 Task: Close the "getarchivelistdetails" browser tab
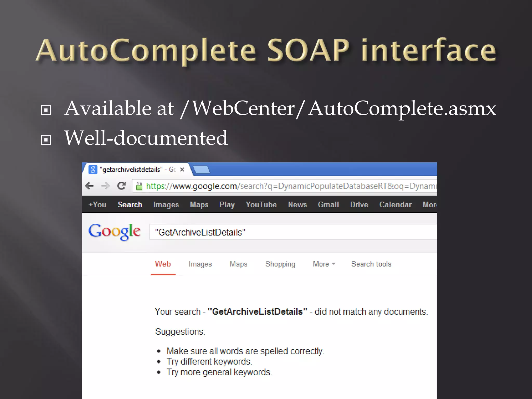click(182, 170)
